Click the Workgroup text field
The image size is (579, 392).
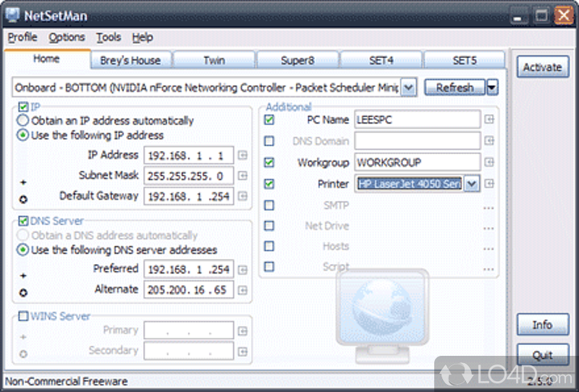coord(418,162)
